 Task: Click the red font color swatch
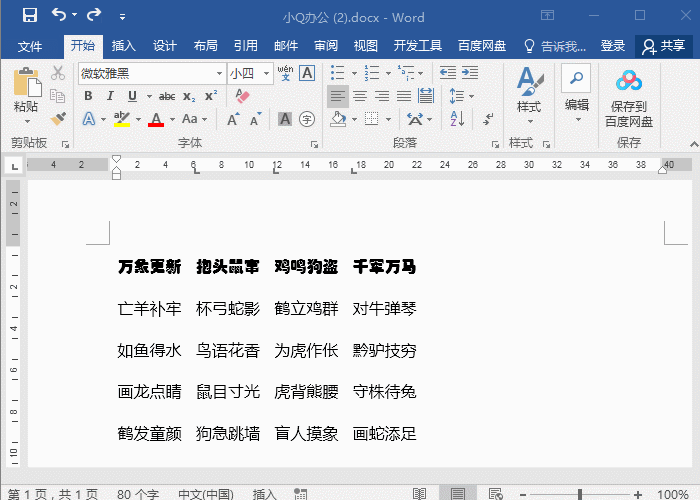[x=156, y=119]
